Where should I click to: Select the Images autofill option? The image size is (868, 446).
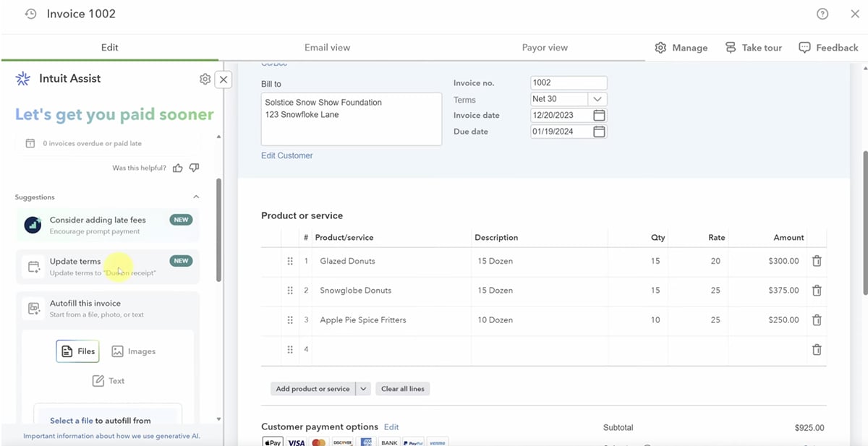tap(133, 351)
